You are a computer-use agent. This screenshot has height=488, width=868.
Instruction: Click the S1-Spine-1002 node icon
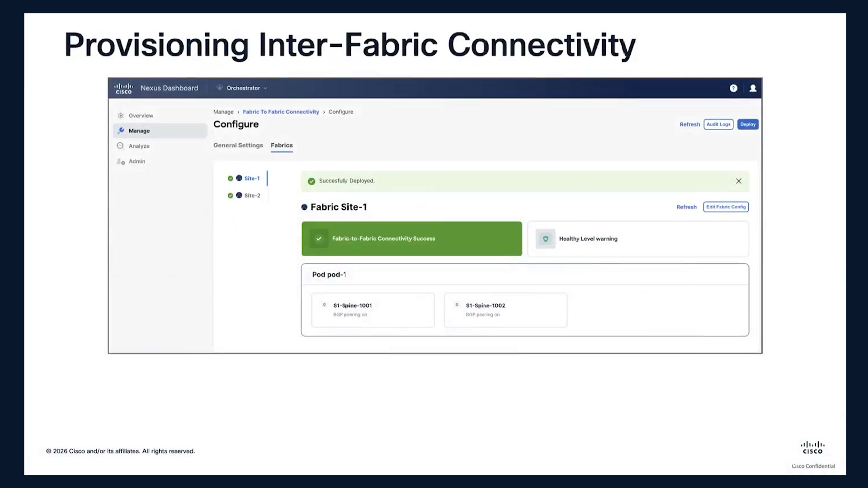457,305
